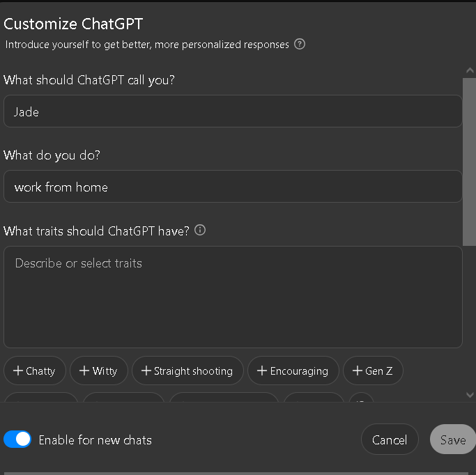Image resolution: width=476 pixels, height=475 pixels.
Task: Click the vertical scrollbar thumb
Action: pyautogui.click(x=469, y=162)
